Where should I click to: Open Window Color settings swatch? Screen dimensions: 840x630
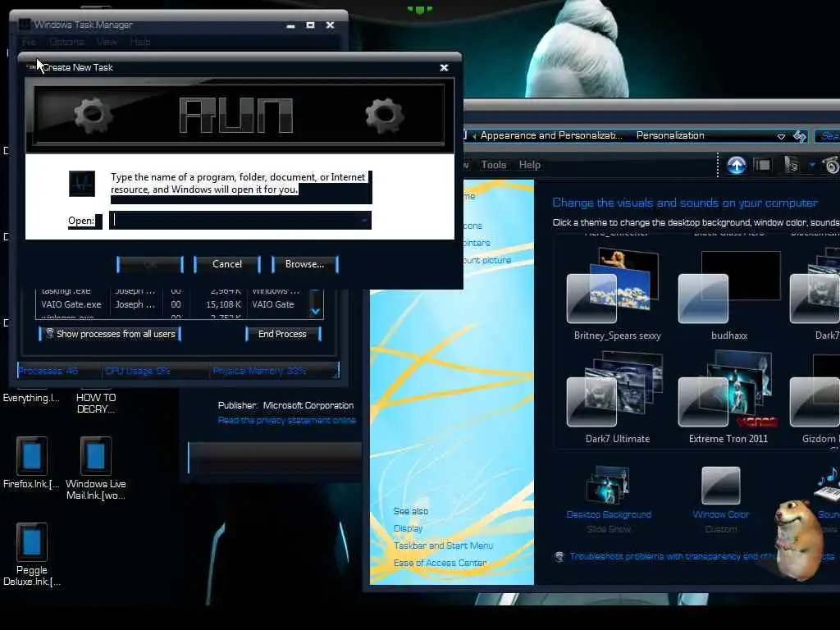[720, 485]
